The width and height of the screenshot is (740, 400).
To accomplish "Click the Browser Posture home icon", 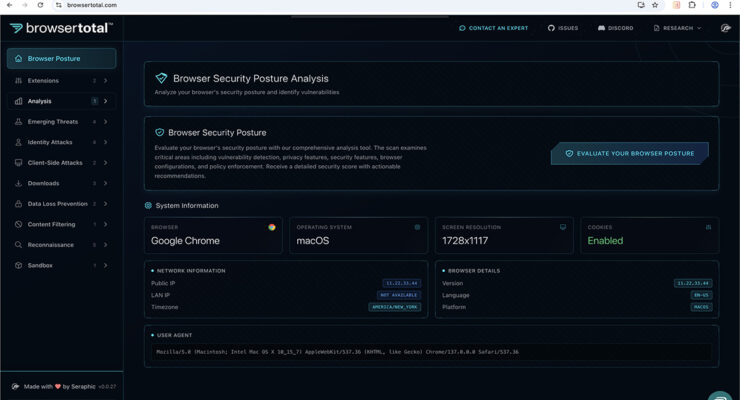I will pyautogui.click(x=18, y=58).
